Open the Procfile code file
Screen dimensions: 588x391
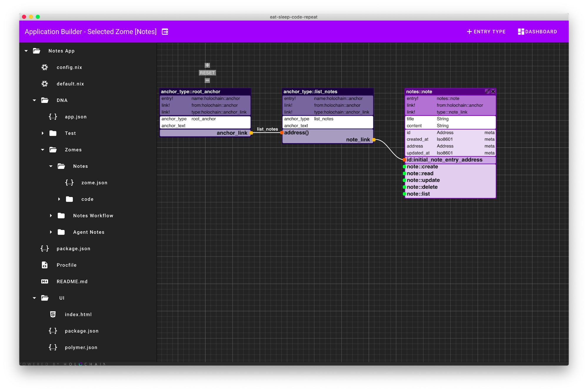click(66, 265)
